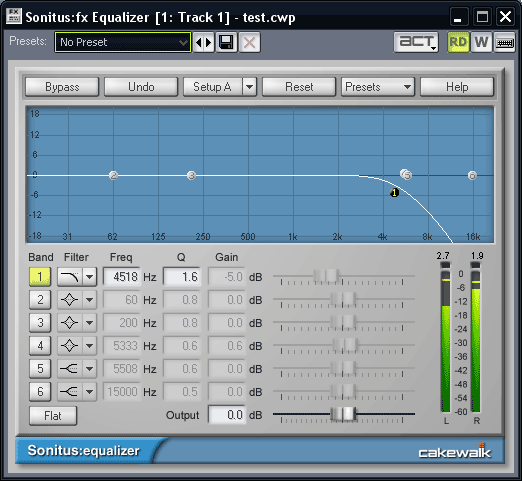The image size is (522, 481).
Task: Click the Setup A button
Action: pos(213,87)
